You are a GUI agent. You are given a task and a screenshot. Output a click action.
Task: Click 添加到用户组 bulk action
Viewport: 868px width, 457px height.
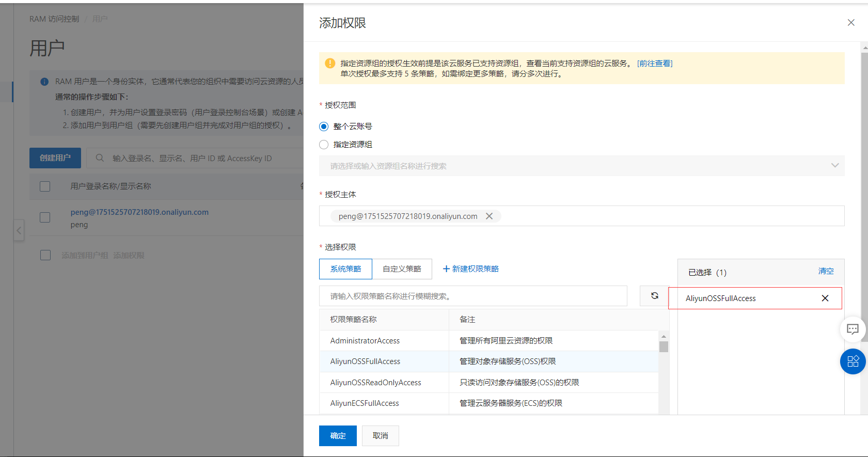coord(85,256)
